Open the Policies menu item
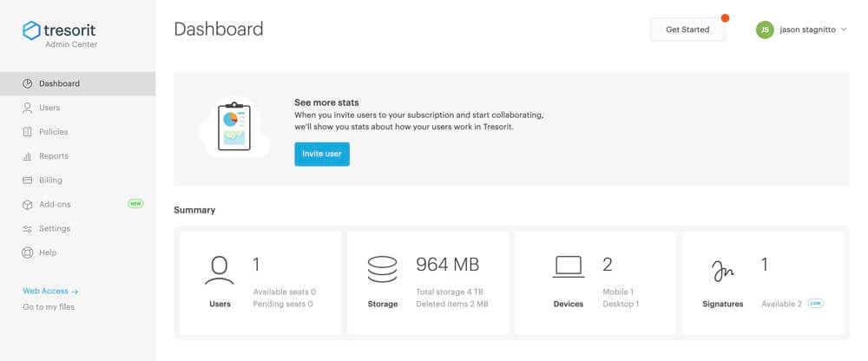868x361 pixels. 77,132
